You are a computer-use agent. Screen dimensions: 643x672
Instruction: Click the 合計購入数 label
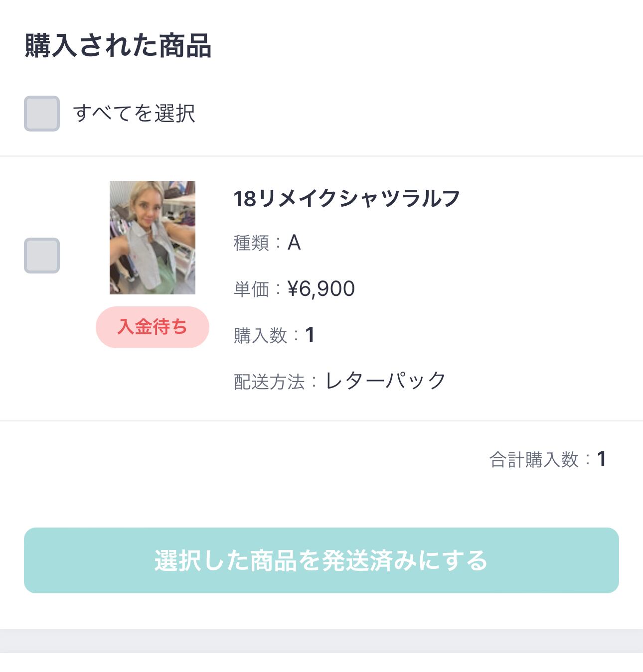coord(534,460)
